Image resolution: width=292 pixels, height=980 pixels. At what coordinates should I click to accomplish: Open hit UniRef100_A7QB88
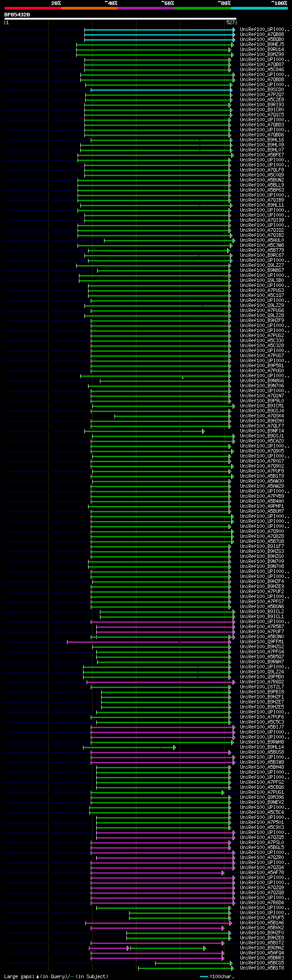tap(262, 34)
